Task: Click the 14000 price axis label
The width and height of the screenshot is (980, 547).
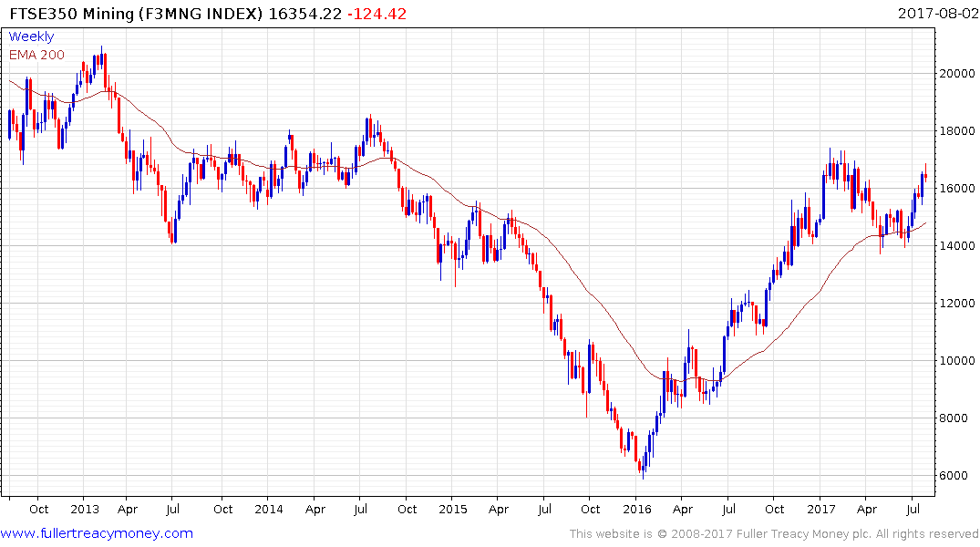Action: [957, 246]
